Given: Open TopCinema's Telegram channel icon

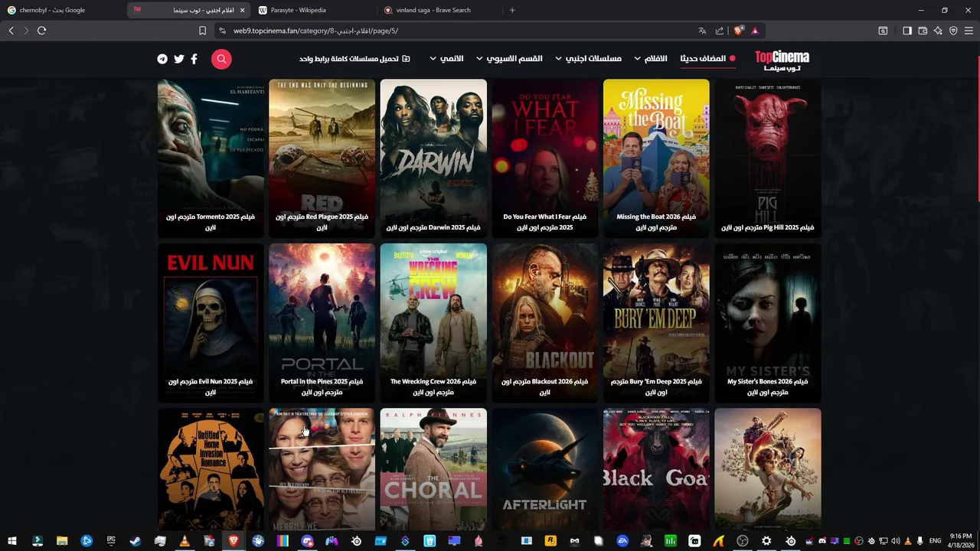Looking at the screenshot, I should pos(162,59).
